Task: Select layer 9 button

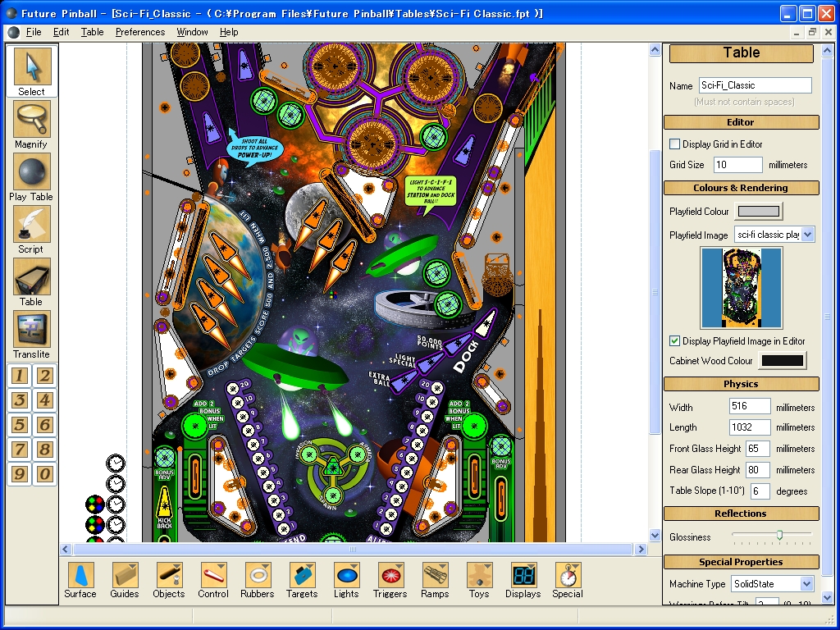Action: [x=20, y=474]
